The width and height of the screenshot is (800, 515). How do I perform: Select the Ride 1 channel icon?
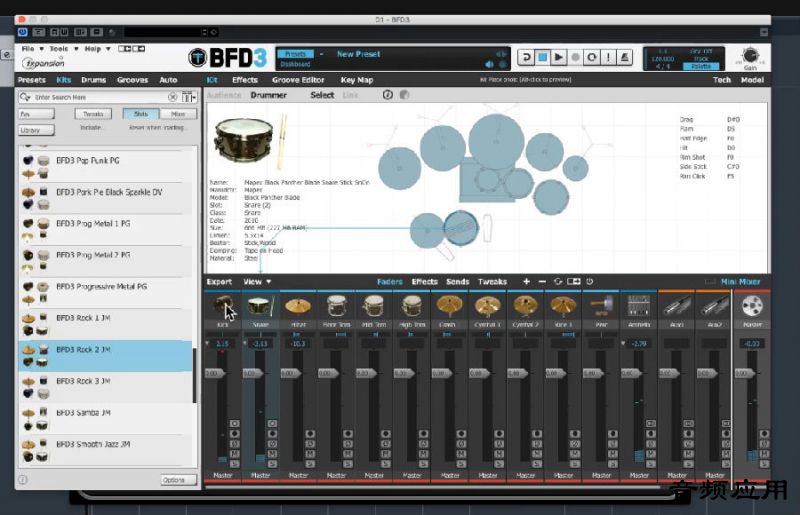click(x=563, y=306)
